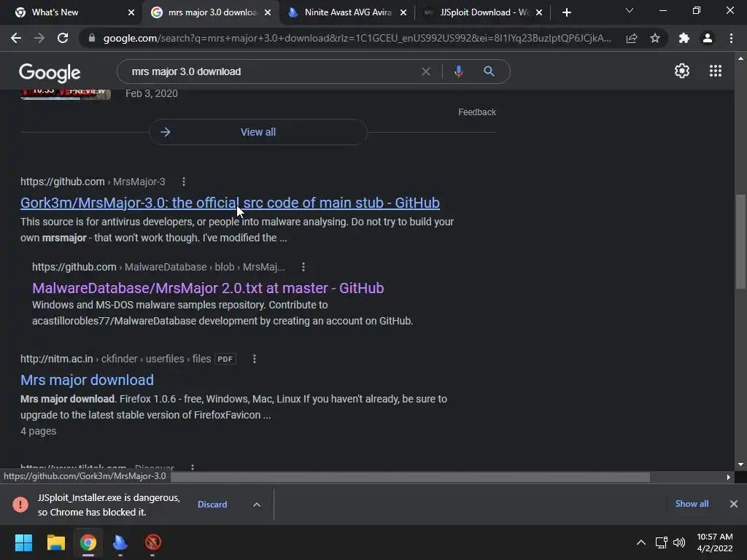Open the Google apps grid
This screenshot has width=747, height=560.
coord(715,71)
